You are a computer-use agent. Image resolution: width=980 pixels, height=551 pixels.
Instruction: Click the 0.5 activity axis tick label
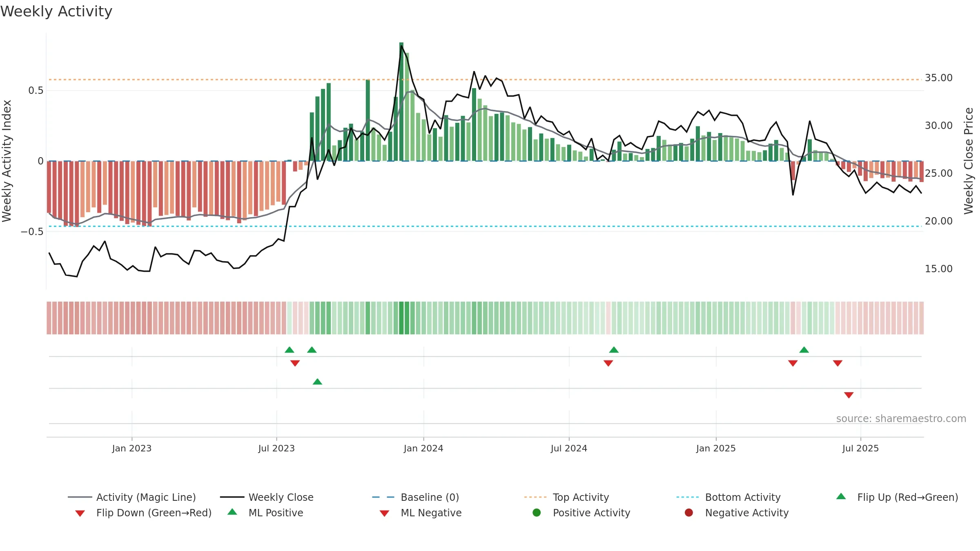[x=36, y=91]
